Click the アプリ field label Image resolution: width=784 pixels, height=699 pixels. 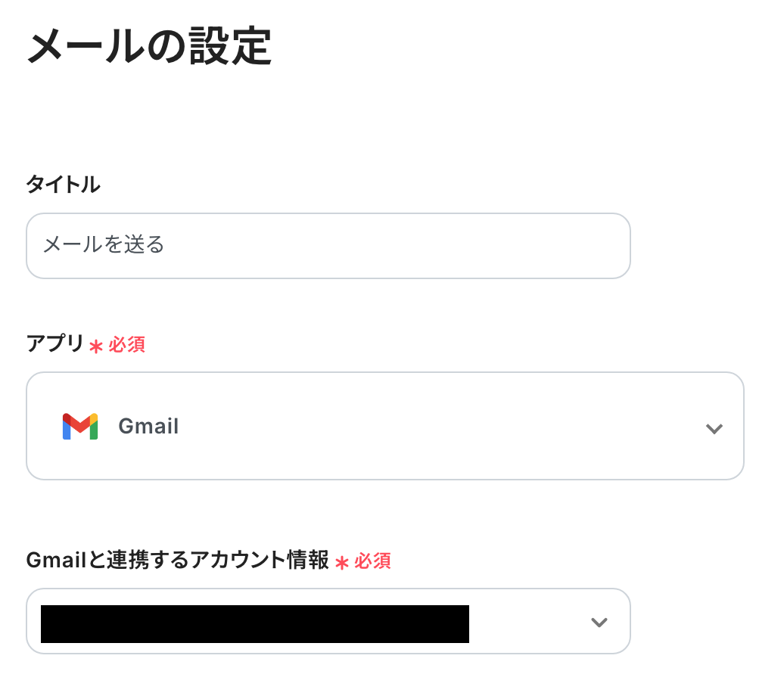(x=55, y=344)
